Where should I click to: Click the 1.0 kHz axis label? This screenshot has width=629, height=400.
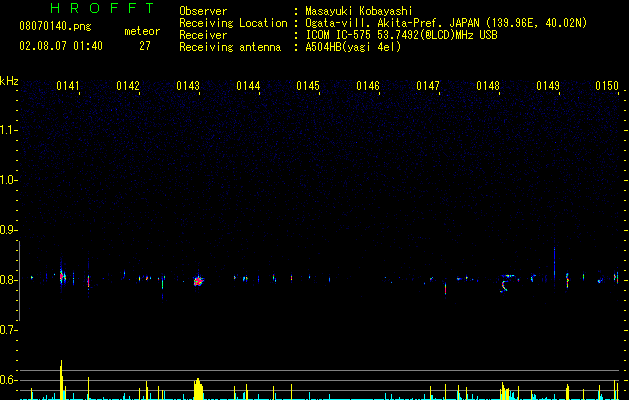pos(8,180)
